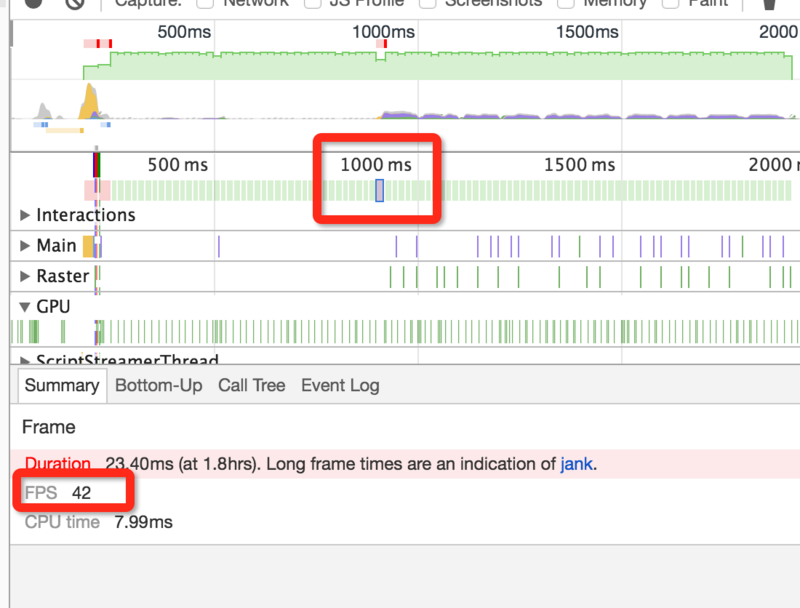The height and width of the screenshot is (608, 800).
Task: Open the Call Tree tab
Action: (252, 385)
